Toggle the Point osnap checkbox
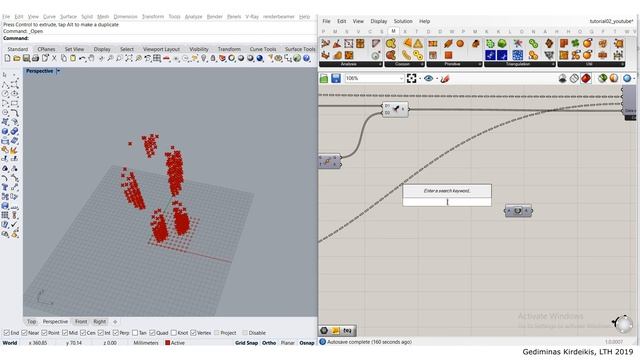Screen dimensions: 640x360 click(x=44, y=333)
